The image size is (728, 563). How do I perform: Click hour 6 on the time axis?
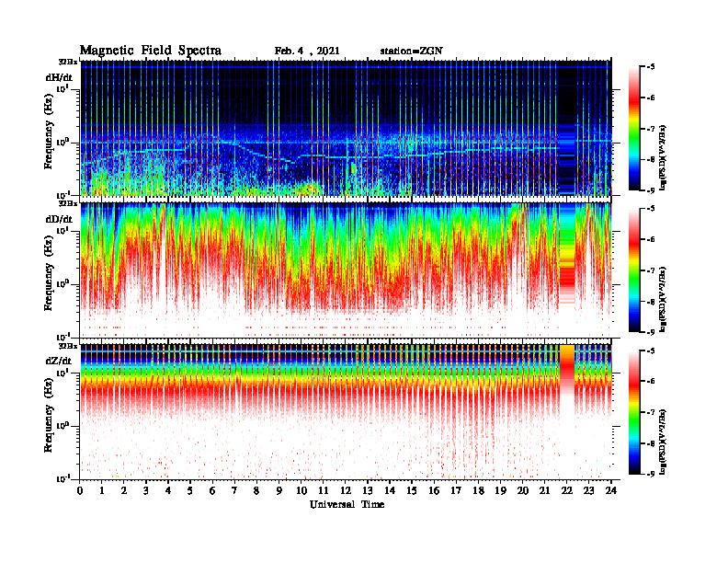click(x=212, y=490)
